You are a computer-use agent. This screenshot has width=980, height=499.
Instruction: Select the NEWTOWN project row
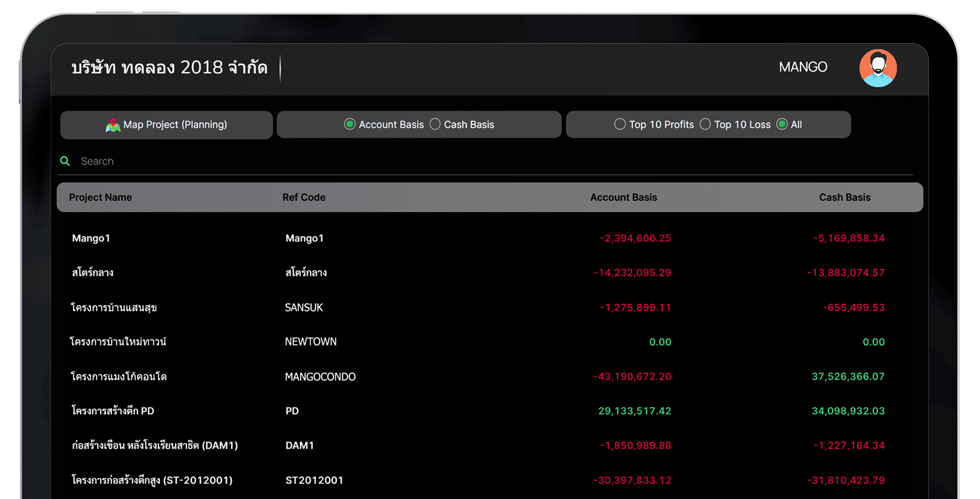point(310,342)
